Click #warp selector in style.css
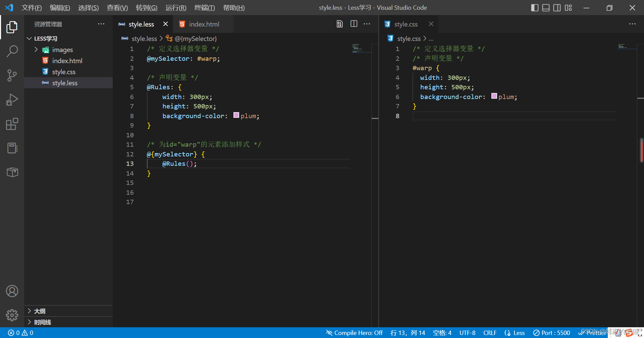This screenshot has height=338, width=644. click(422, 68)
